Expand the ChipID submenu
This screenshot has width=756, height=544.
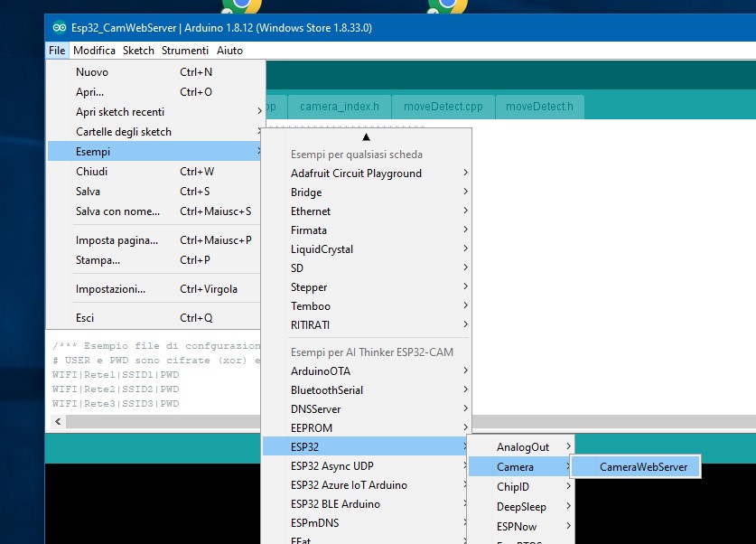(x=521, y=486)
